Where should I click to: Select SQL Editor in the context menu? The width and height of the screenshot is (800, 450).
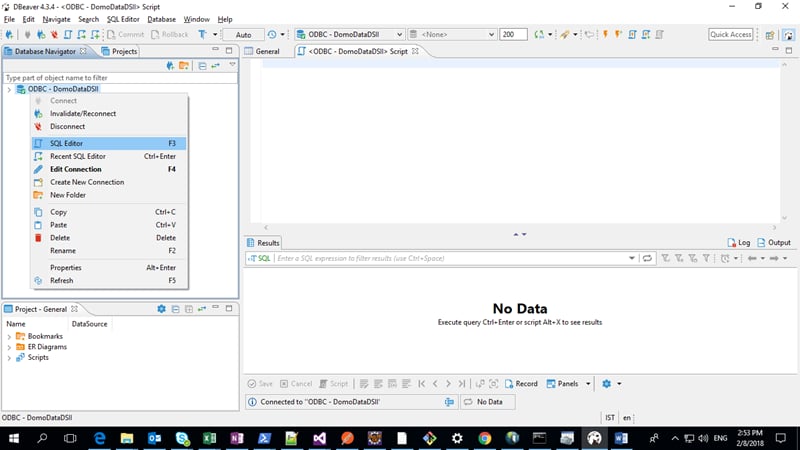pos(109,143)
